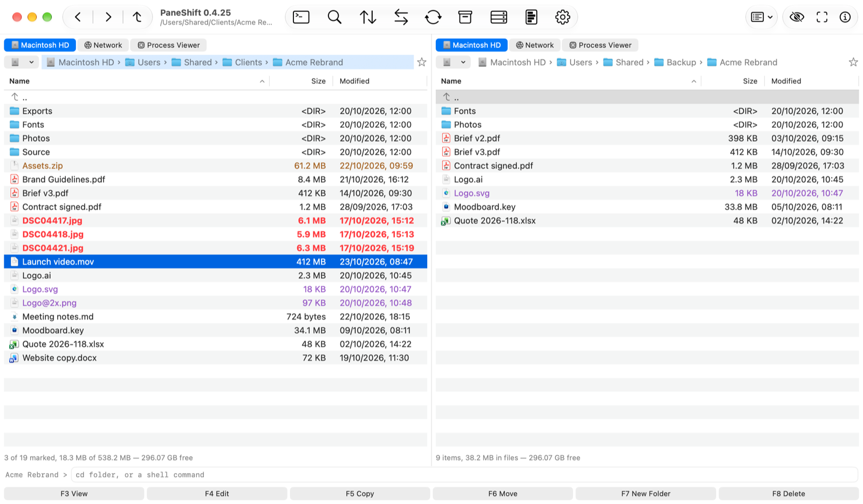Click the drive storage icon in toolbar
The image size is (863, 504).
(498, 17)
